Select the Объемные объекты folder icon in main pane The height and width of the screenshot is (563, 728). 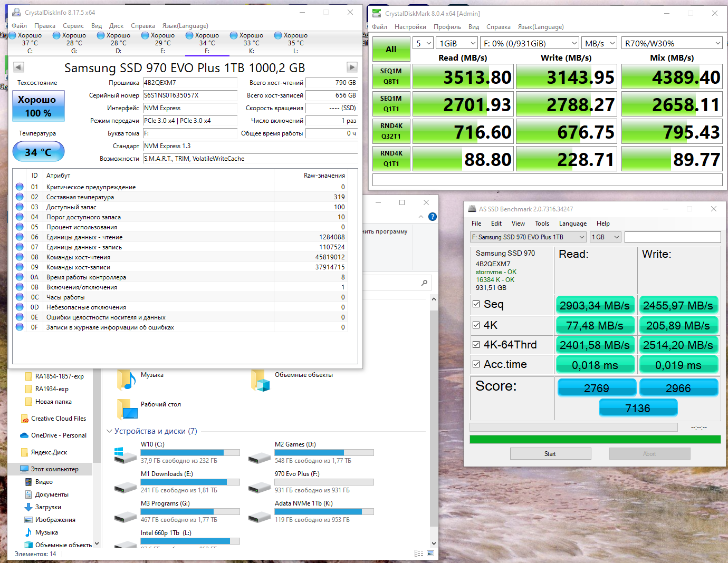point(261,380)
